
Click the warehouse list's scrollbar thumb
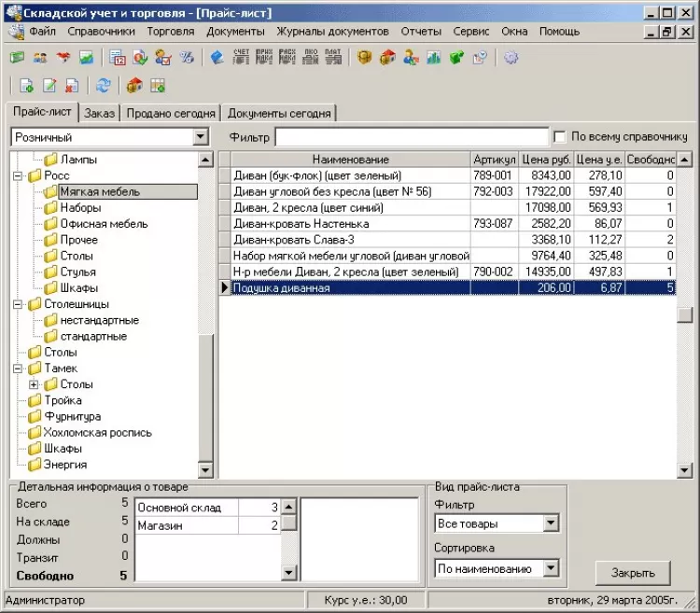pyautogui.click(x=288, y=522)
